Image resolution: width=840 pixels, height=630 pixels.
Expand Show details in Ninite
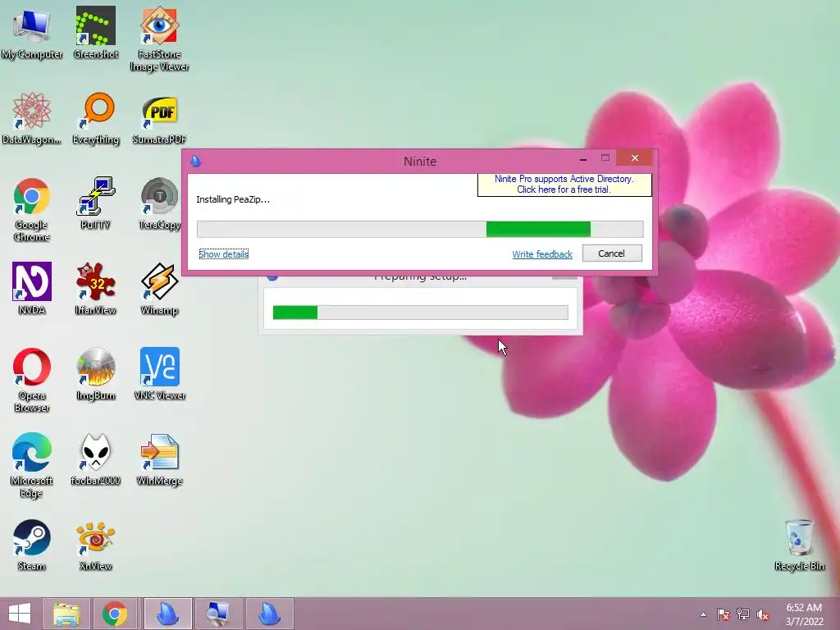point(223,254)
